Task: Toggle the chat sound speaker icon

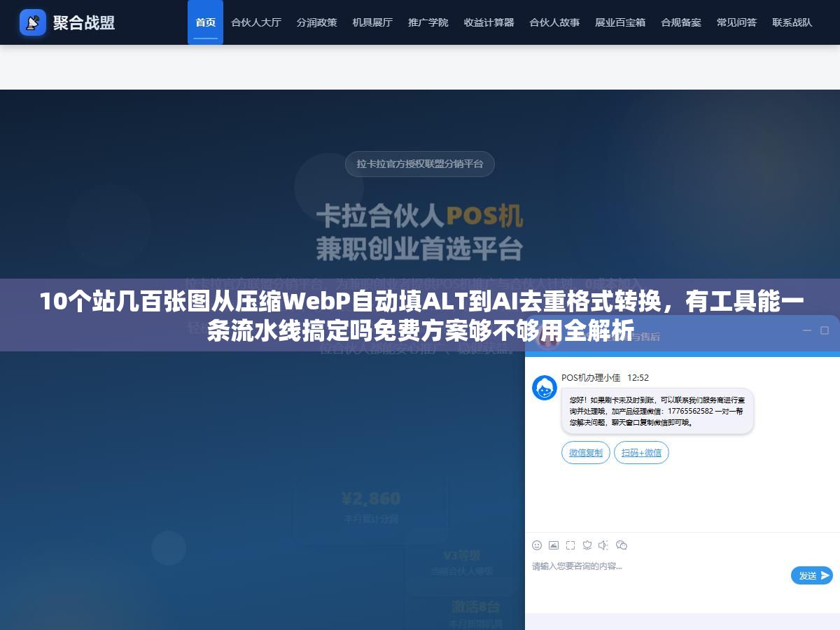Action: pos(603,545)
